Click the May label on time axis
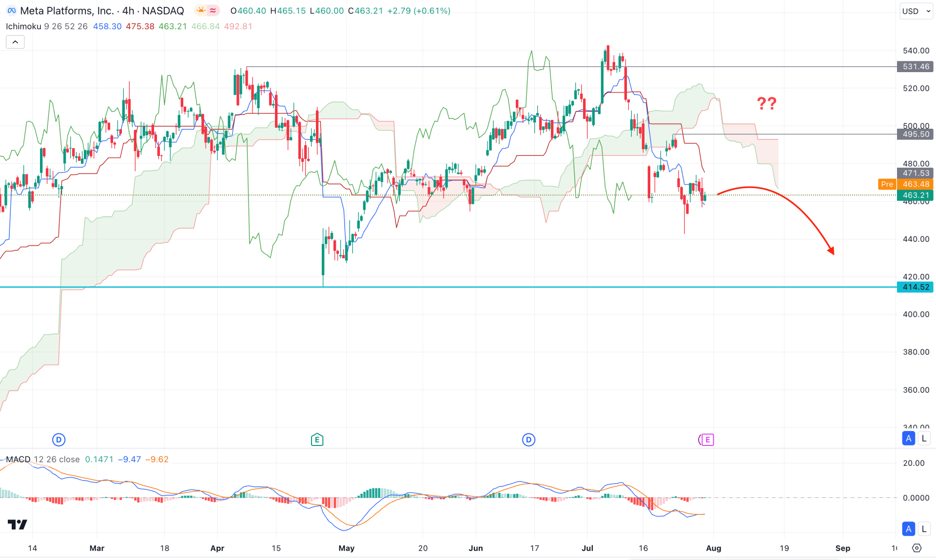 (x=346, y=548)
